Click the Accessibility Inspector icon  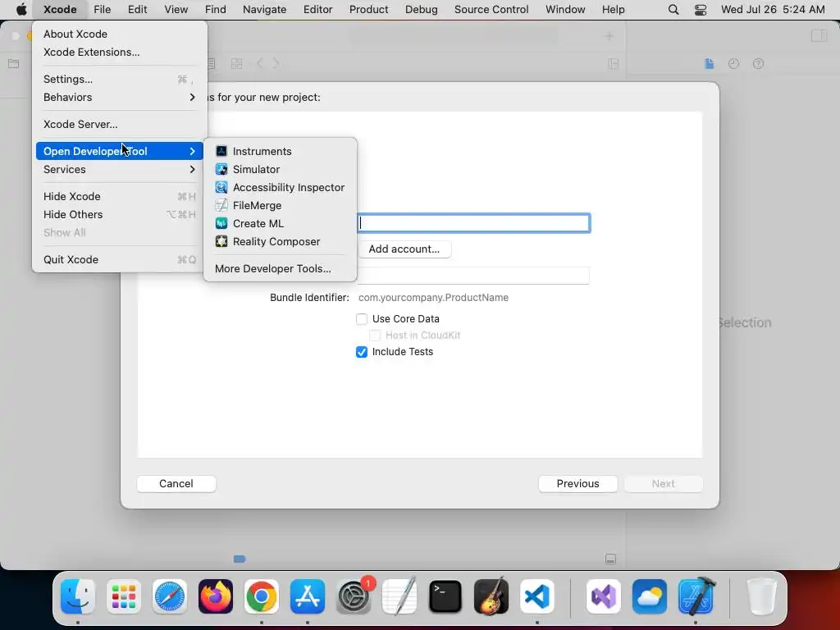point(221,188)
